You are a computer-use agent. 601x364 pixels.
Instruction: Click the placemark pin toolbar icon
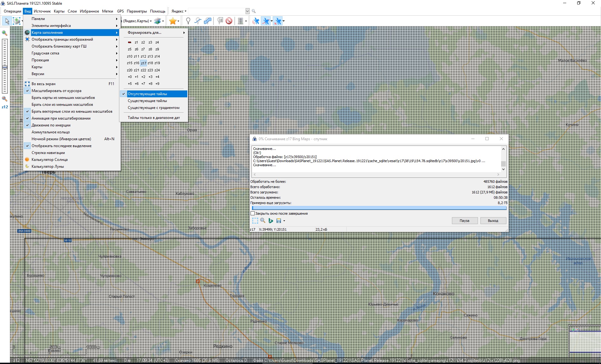point(188,21)
